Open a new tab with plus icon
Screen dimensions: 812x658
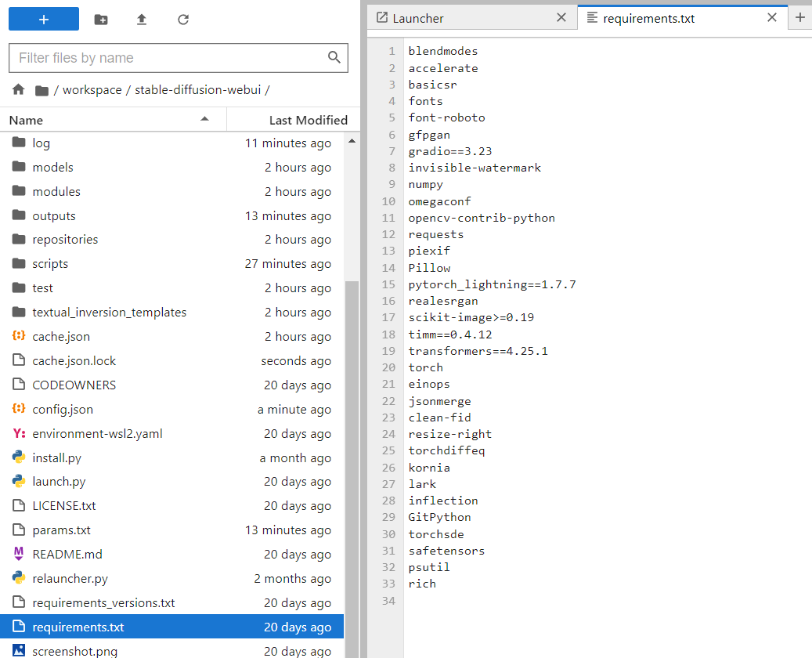[x=799, y=17]
